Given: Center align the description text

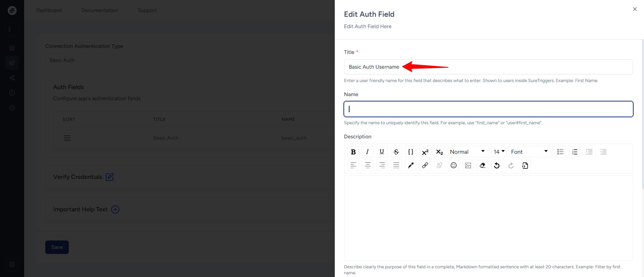Looking at the screenshot, I should (x=368, y=165).
